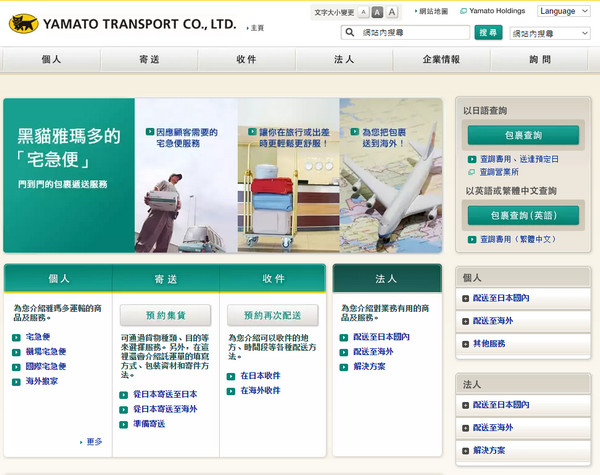Click the 個人 sidebar section header
The image size is (600, 475).
point(523,277)
